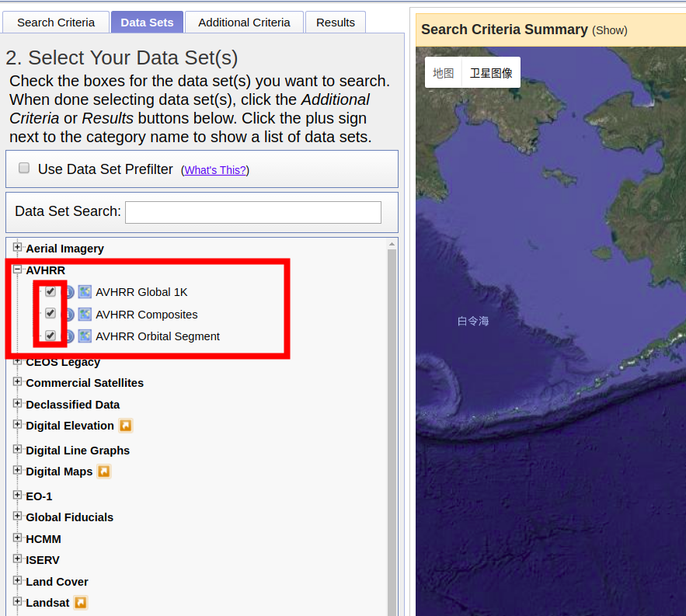The width and height of the screenshot is (686, 616).
Task: Open the What's This? link
Action: pyautogui.click(x=215, y=170)
